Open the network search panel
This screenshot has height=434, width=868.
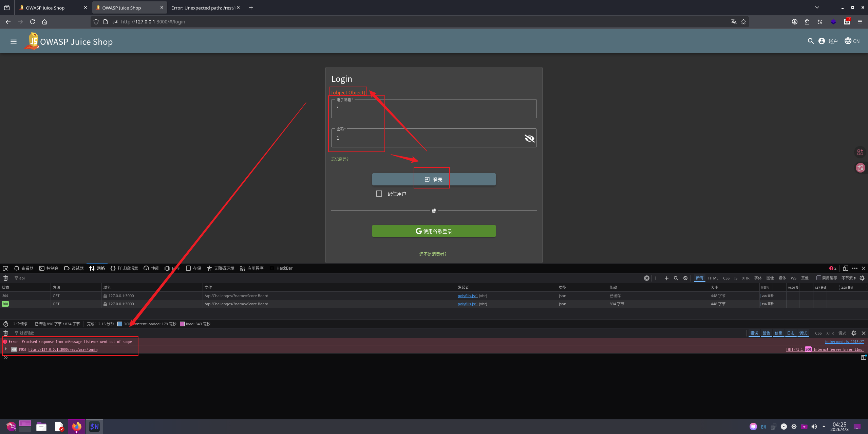click(676, 278)
